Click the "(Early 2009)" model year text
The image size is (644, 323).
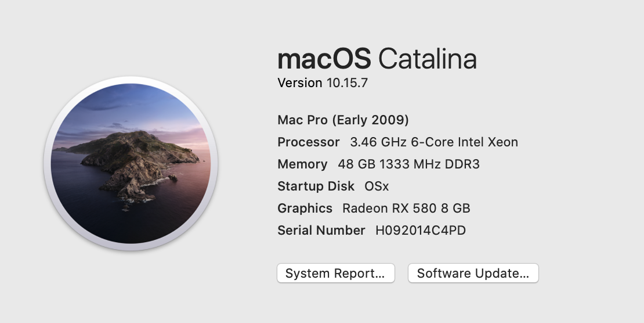(370, 120)
